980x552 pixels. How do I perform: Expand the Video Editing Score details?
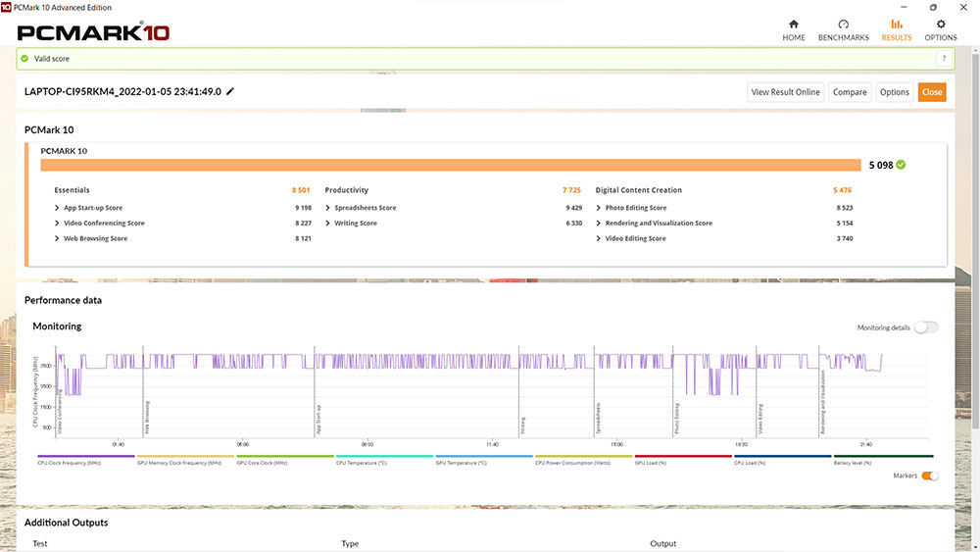tap(599, 238)
